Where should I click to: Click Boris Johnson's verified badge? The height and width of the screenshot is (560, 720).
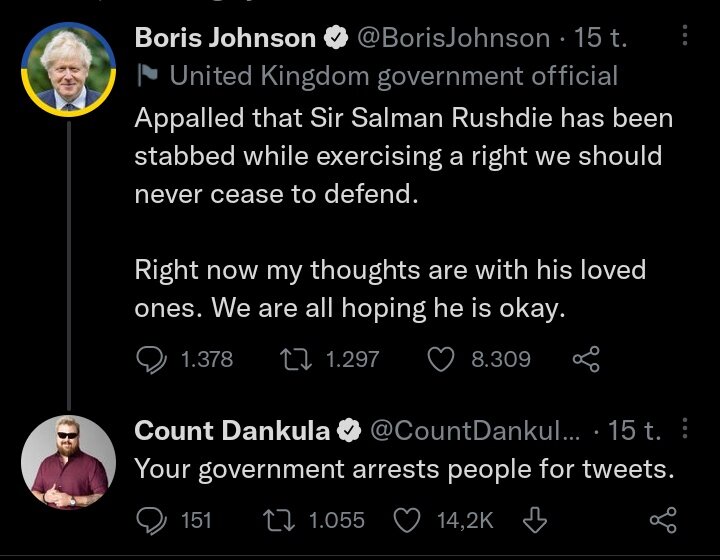click(x=336, y=39)
